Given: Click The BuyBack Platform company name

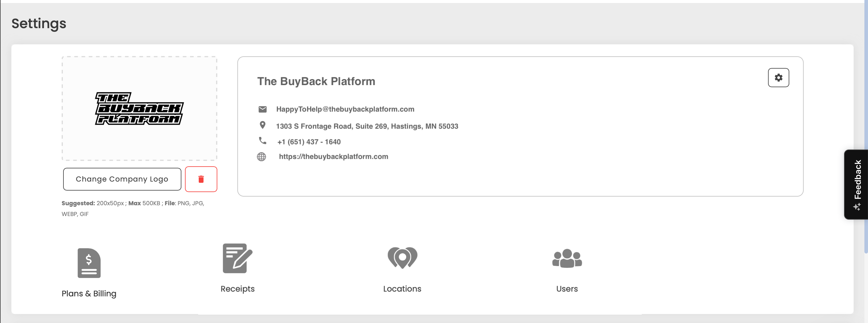Looking at the screenshot, I should [x=316, y=81].
